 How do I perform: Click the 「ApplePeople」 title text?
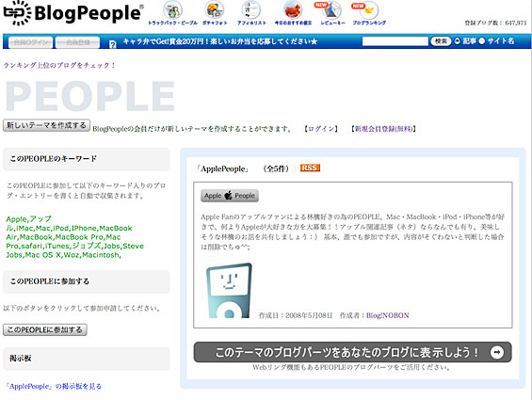pos(222,168)
